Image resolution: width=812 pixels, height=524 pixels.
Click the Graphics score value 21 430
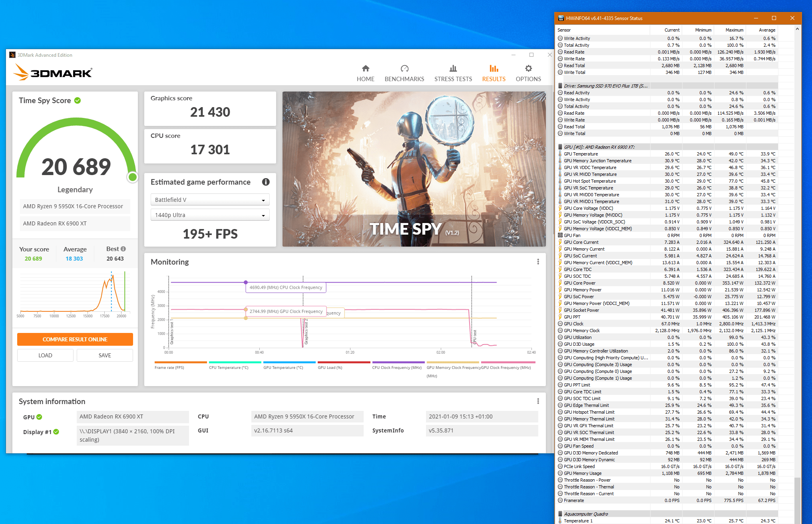click(x=210, y=112)
